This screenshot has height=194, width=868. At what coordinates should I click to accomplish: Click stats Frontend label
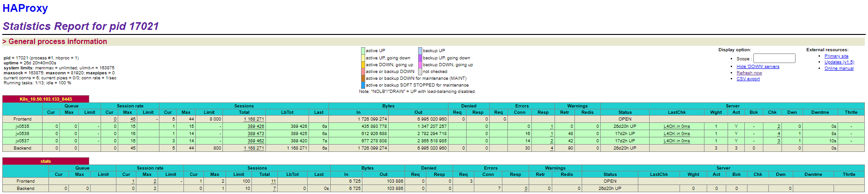coord(25,181)
